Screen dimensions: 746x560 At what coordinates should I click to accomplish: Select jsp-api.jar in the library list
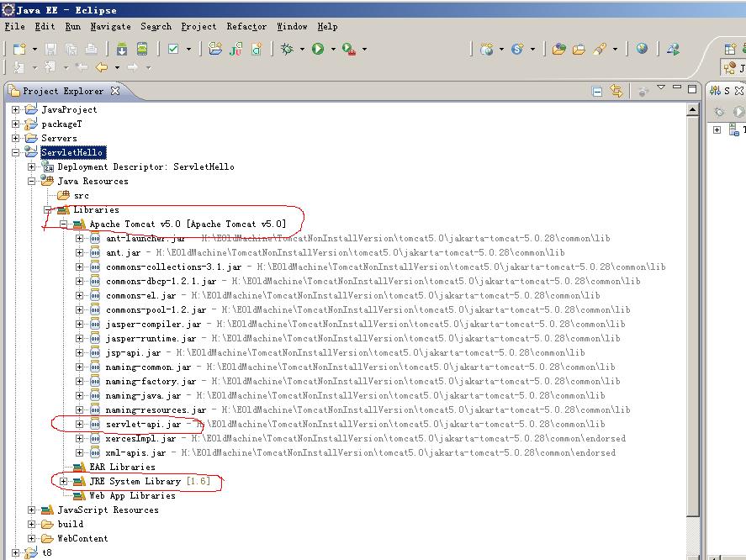pyautogui.click(x=133, y=352)
